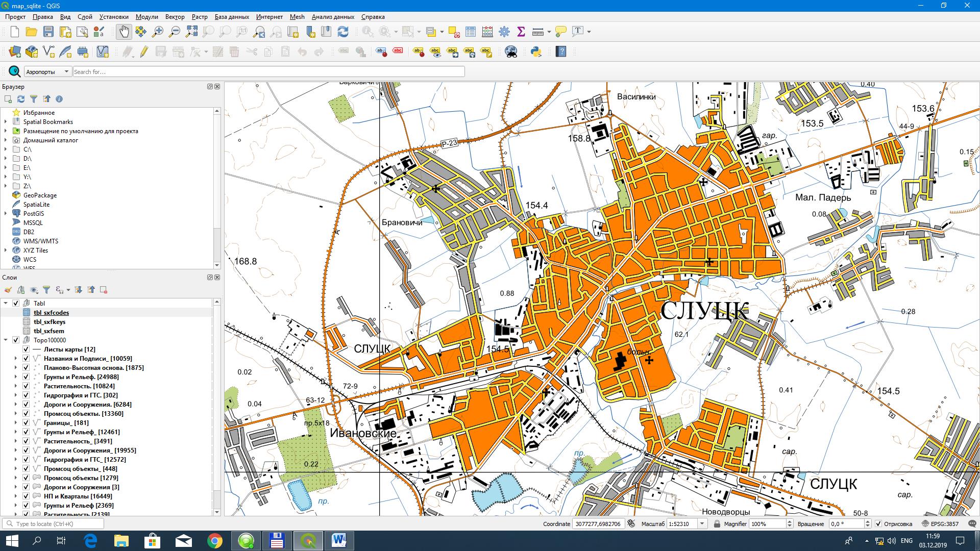This screenshot has height=551, width=980.
Task: Click the Refresh map icon
Action: coord(343,32)
